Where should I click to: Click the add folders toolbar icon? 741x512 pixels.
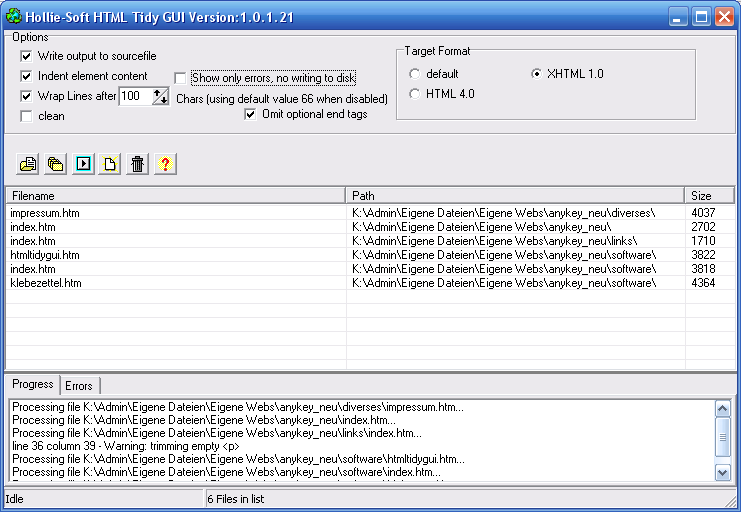click(x=55, y=165)
